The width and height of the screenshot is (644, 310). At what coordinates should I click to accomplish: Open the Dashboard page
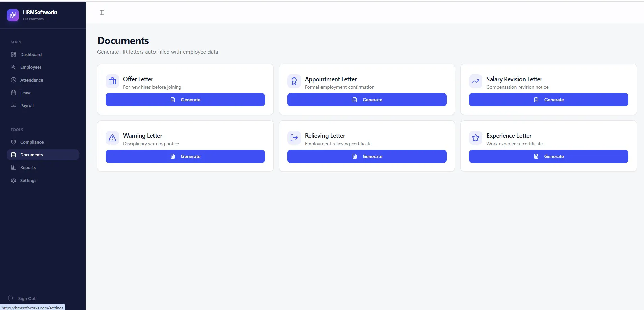(x=43, y=54)
